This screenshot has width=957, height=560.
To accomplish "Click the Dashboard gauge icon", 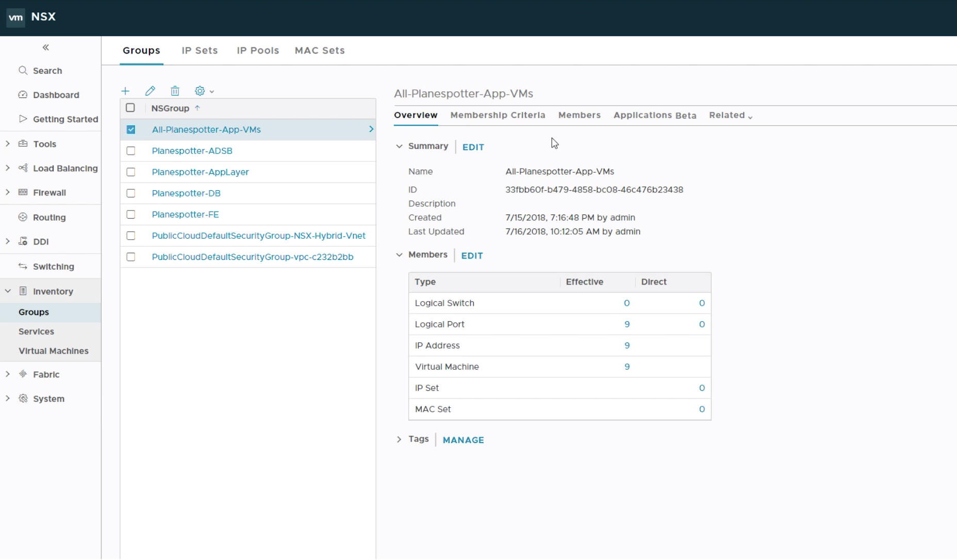I will (23, 94).
